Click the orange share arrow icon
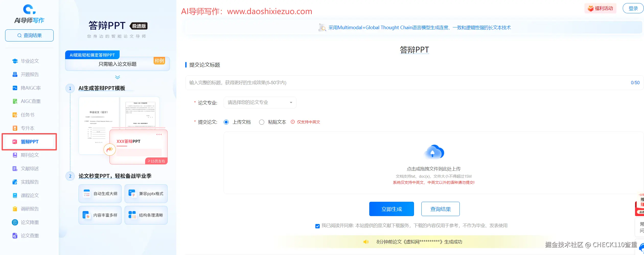The image size is (644, 255). click(x=110, y=150)
